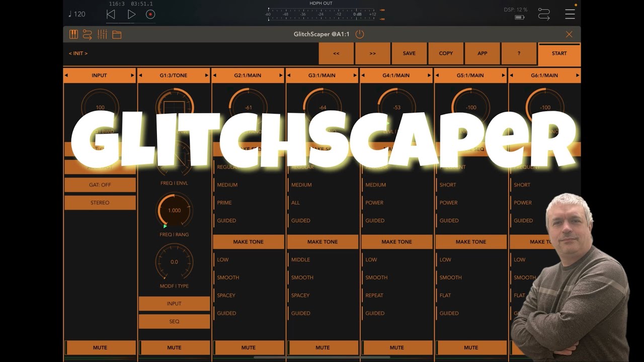
Task: Click MAKE TONE in G5 column
Action: click(471, 242)
